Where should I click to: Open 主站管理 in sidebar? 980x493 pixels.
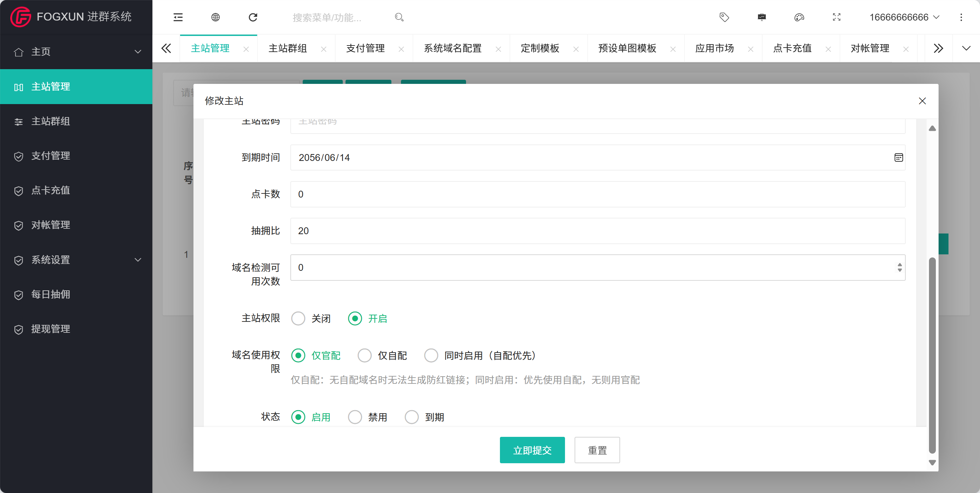click(76, 86)
